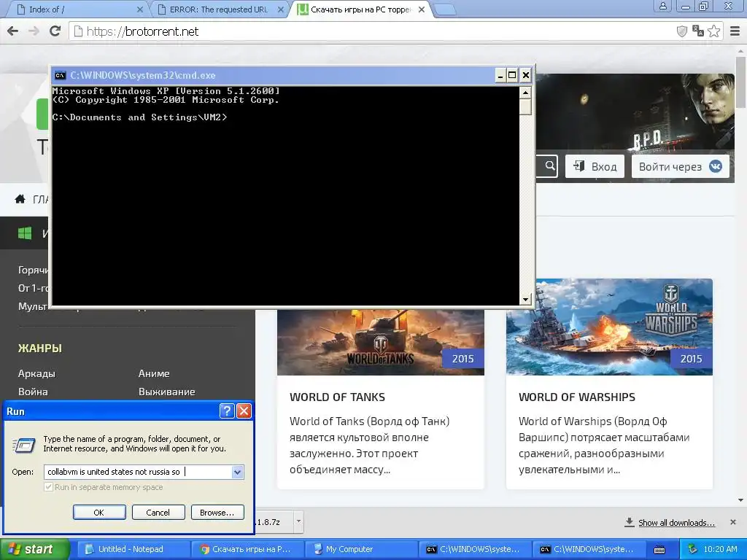The height and width of the screenshot is (560, 747).
Task: Click Show all downloads link
Action: tap(676, 522)
